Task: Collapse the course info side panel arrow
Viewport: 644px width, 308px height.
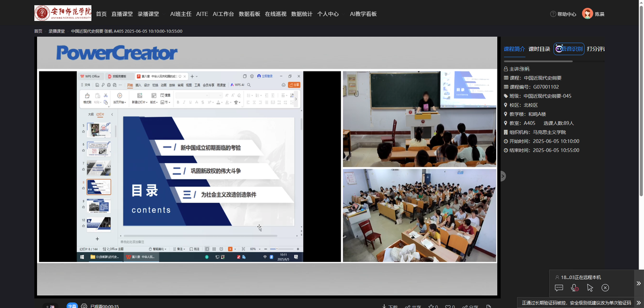Action: point(502,176)
